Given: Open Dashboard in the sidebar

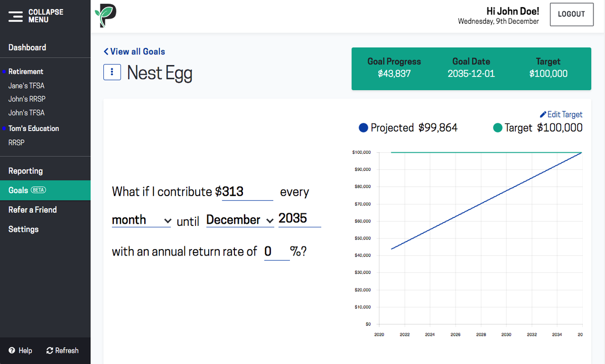Looking at the screenshot, I should [27, 47].
